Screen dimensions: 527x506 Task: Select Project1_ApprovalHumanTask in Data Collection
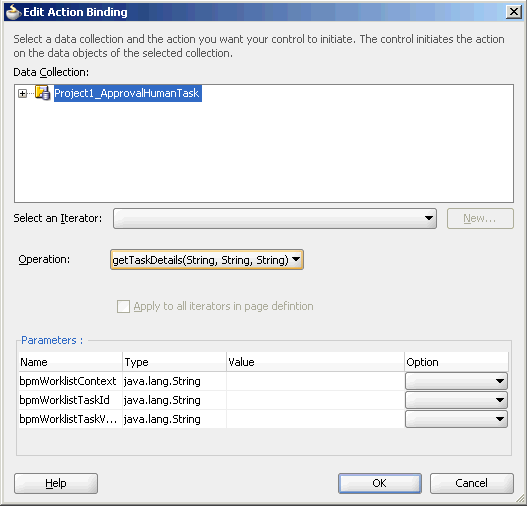click(x=127, y=93)
